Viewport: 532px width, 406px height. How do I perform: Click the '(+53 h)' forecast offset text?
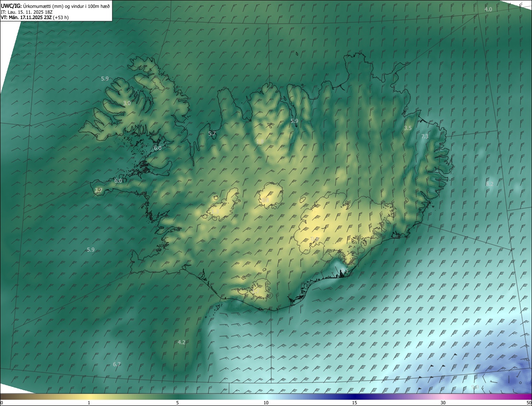point(61,17)
